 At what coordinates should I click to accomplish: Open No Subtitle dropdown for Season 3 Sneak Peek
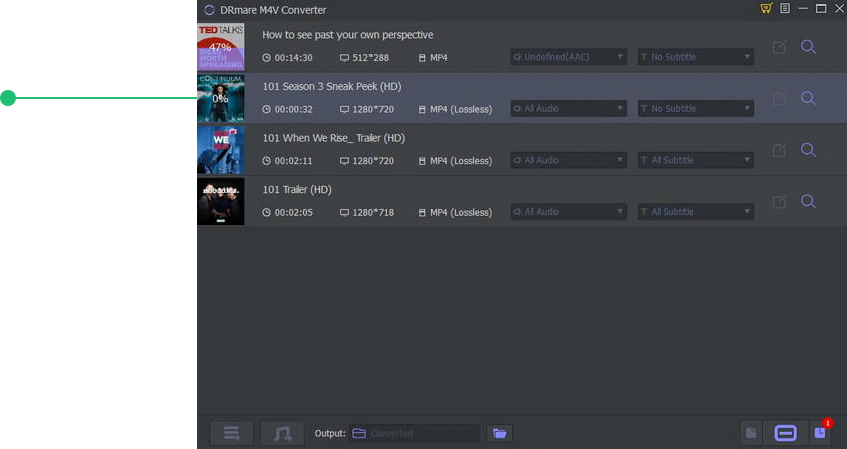696,109
